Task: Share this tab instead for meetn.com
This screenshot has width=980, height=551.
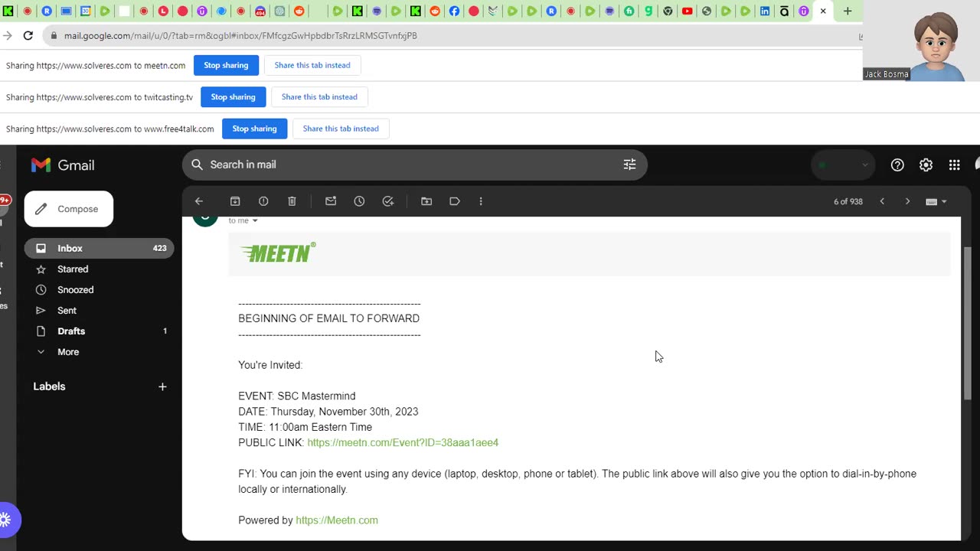Action: click(312, 65)
